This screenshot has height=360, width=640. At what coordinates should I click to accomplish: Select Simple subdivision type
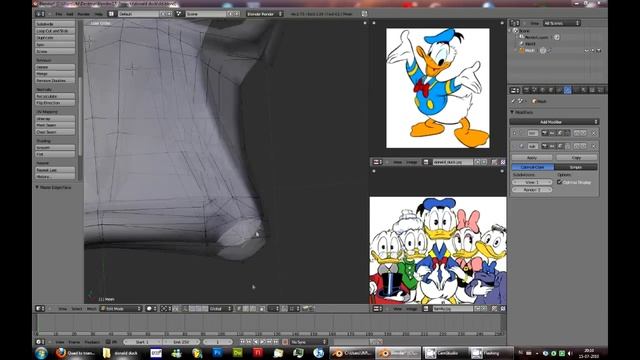(576, 167)
